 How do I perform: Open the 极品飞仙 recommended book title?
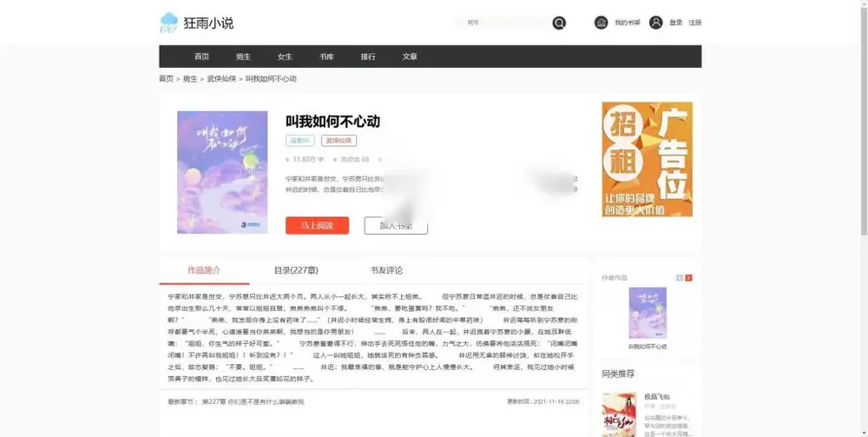pyautogui.click(x=657, y=396)
